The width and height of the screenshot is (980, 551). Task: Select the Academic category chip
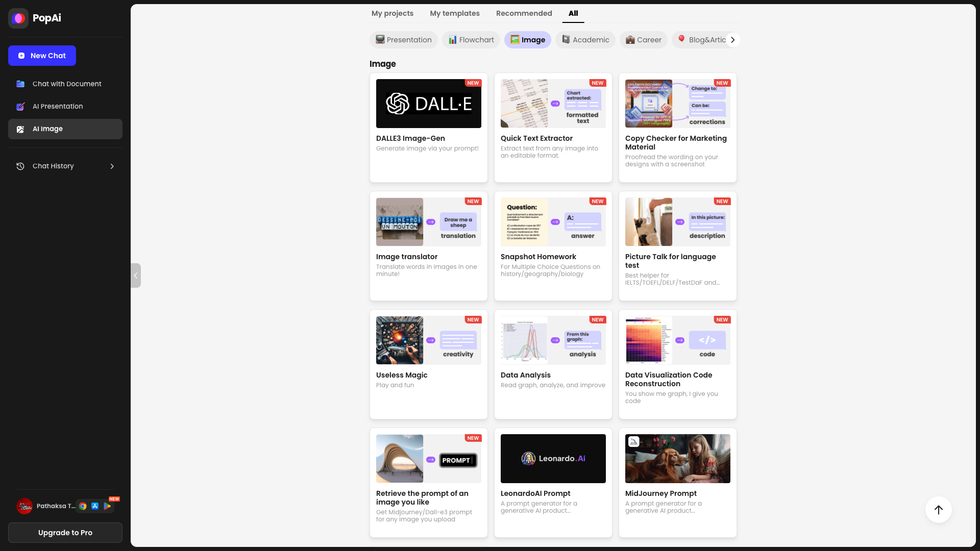click(x=585, y=40)
